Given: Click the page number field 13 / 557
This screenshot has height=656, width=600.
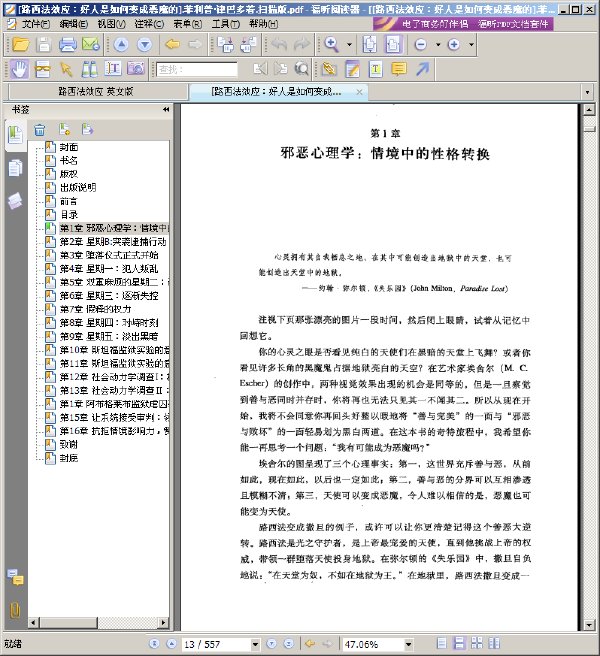Looking at the screenshot, I should 216,644.
